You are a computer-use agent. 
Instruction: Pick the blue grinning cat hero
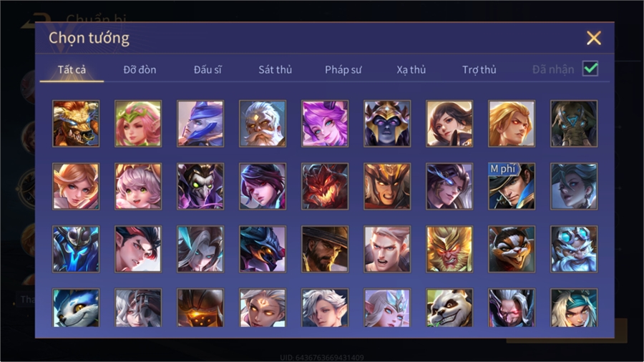[76, 308]
